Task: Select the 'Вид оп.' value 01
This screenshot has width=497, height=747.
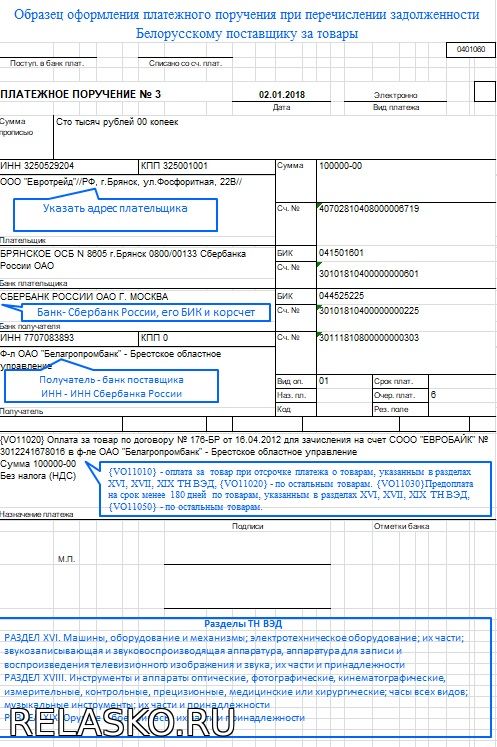Action: pos(324,381)
